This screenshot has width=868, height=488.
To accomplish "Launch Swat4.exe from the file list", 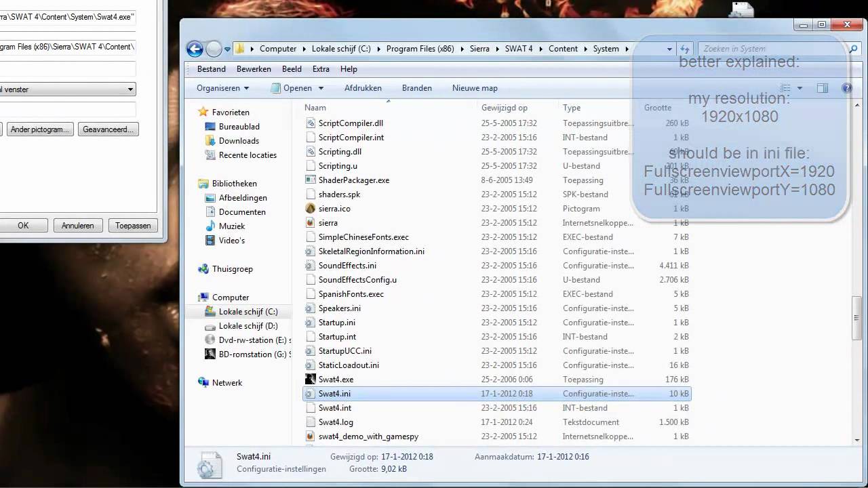I will 336,380.
